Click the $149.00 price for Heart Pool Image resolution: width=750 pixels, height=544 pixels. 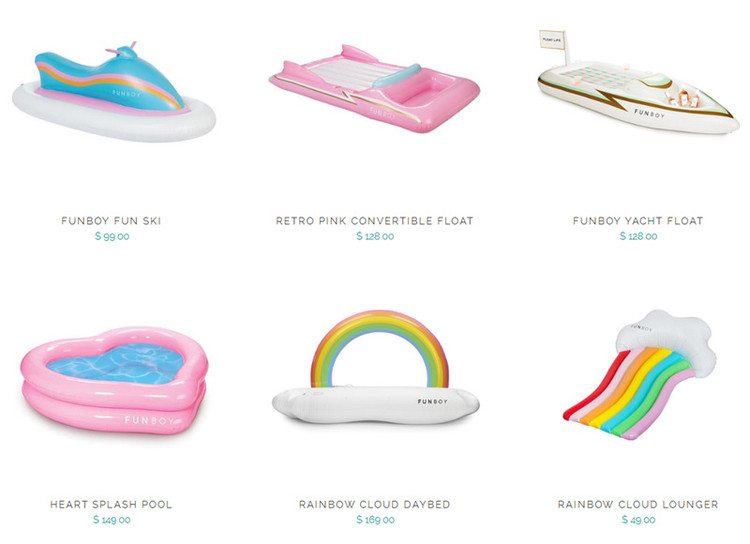click(111, 520)
